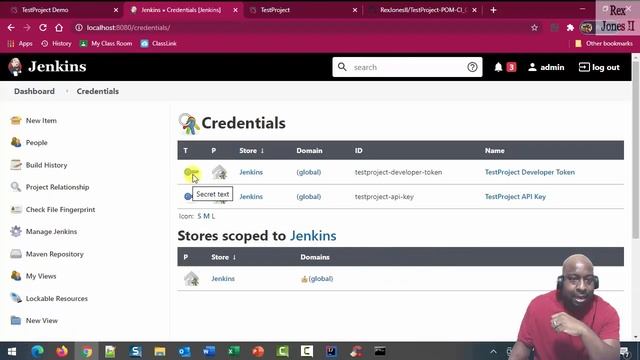Click the secret text key icon for developer token
The image size is (640, 360).
191,172
